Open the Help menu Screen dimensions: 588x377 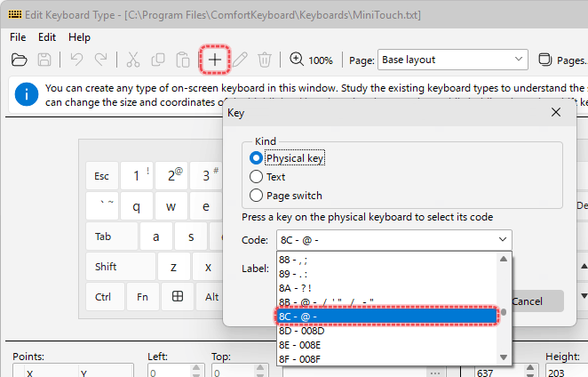[x=79, y=37]
